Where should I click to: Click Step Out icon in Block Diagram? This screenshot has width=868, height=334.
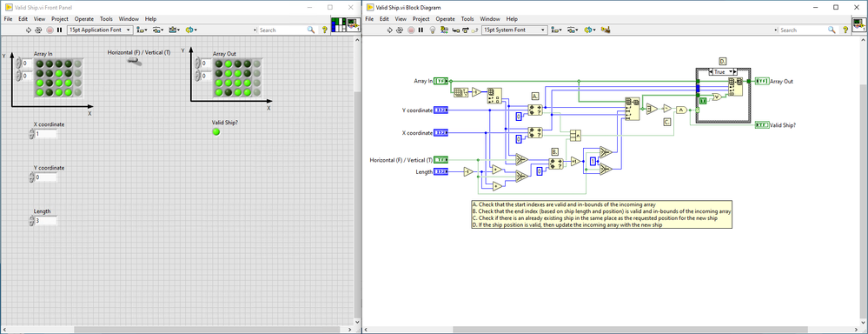[475, 30]
